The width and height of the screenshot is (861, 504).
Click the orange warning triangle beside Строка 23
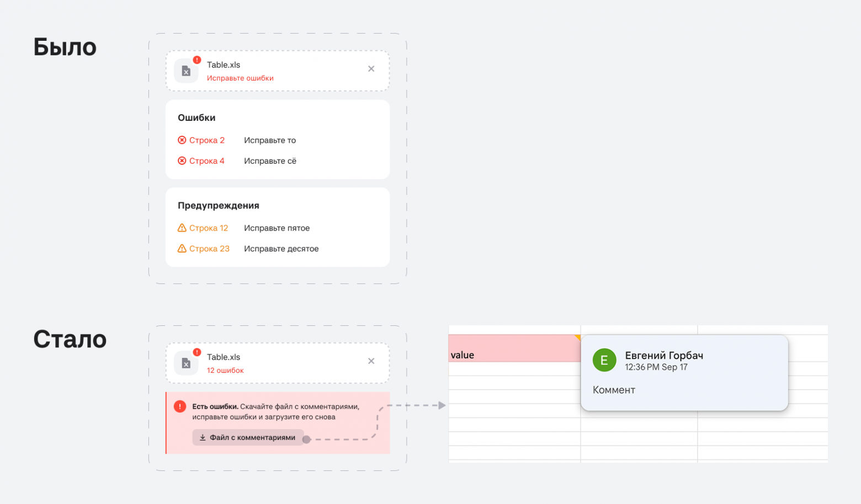(182, 248)
